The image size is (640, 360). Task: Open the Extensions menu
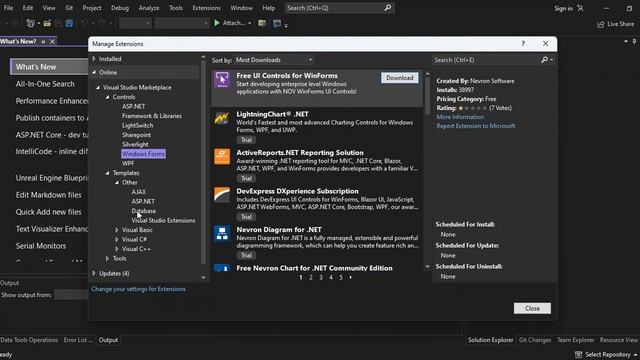206,8
